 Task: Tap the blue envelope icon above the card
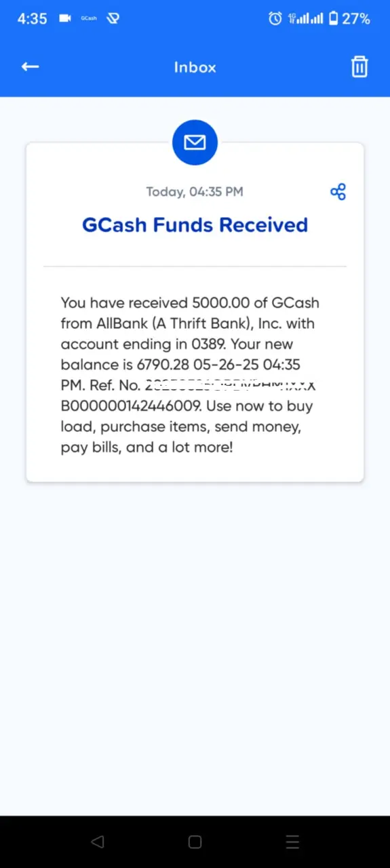click(195, 142)
